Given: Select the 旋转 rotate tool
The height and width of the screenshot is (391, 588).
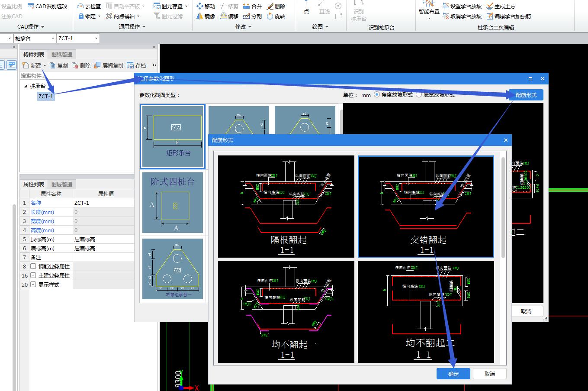Looking at the screenshot, I should (276, 16).
